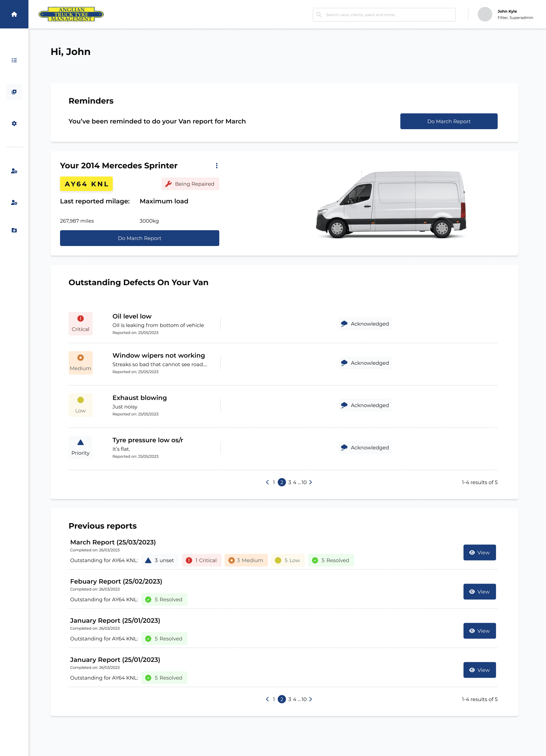View the Febuary Report (25/02/2023)

click(479, 592)
